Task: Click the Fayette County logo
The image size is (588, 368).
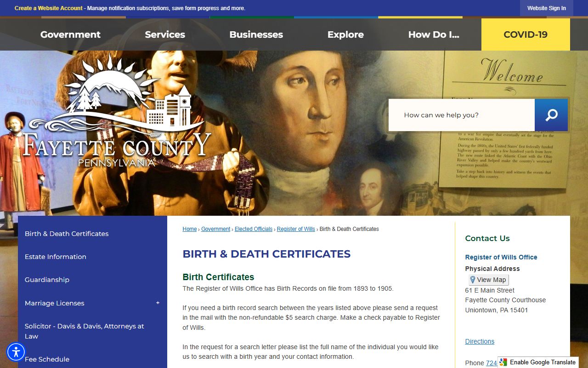Action: (117, 111)
